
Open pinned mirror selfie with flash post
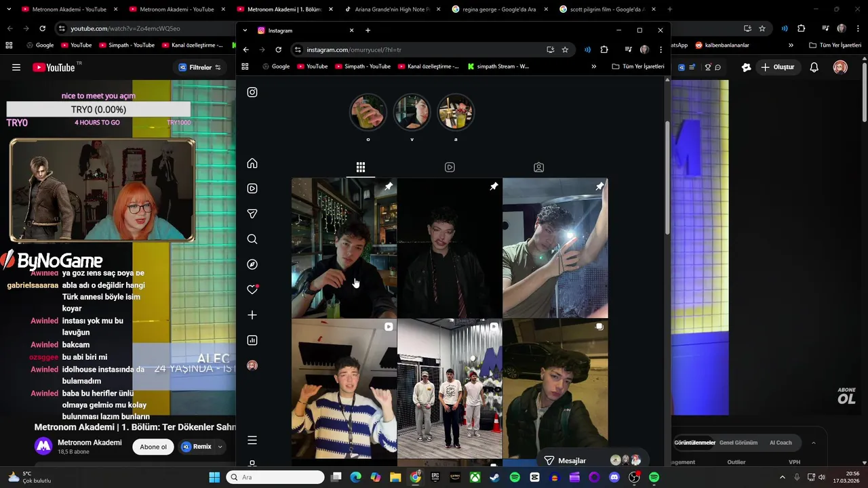(555, 248)
